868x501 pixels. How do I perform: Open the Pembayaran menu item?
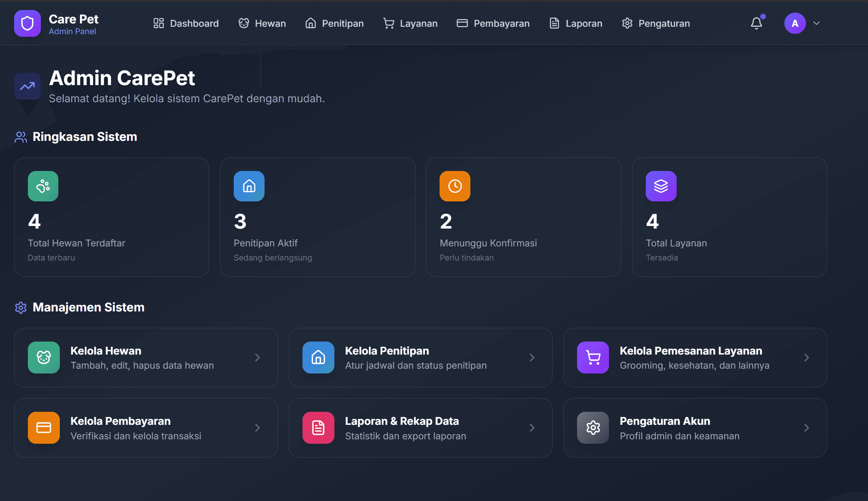[x=493, y=23]
